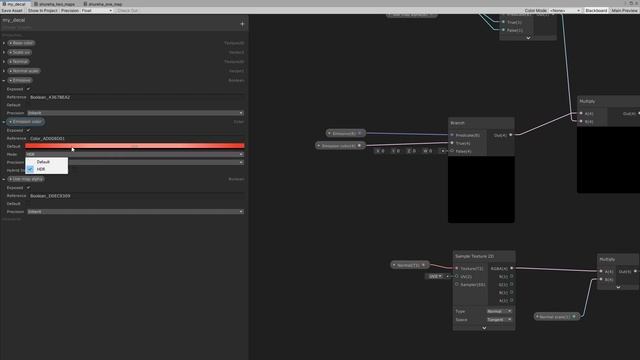The image size is (640, 360).
Task: Expand the Scale uvs property
Action: (x=4, y=52)
